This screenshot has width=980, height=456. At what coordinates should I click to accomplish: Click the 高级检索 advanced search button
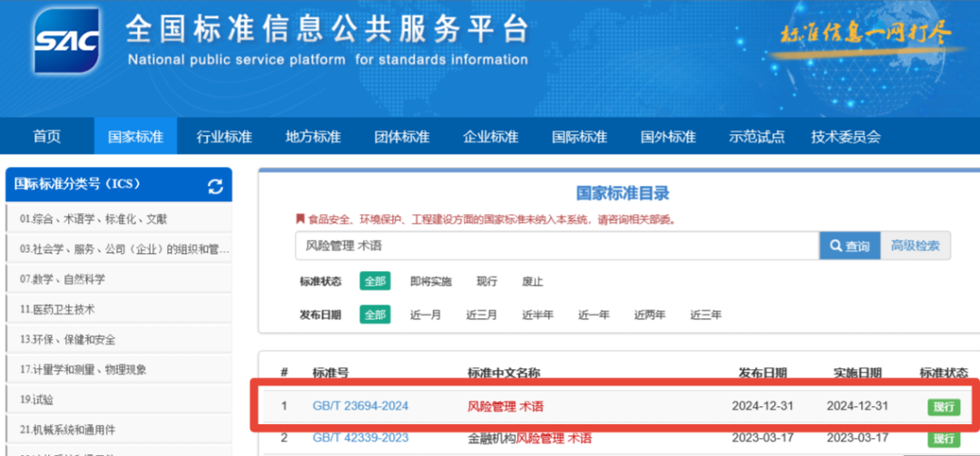915,246
